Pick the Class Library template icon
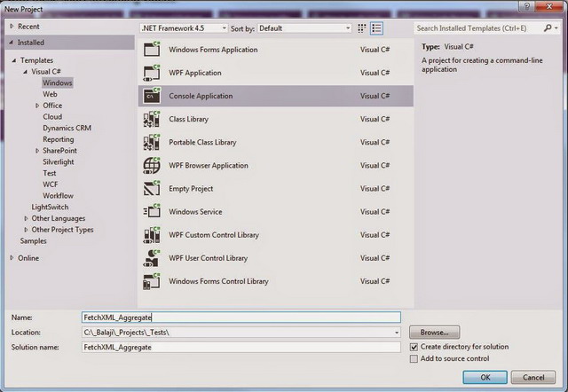Image resolution: width=568 pixels, height=392 pixels. [152, 119]
